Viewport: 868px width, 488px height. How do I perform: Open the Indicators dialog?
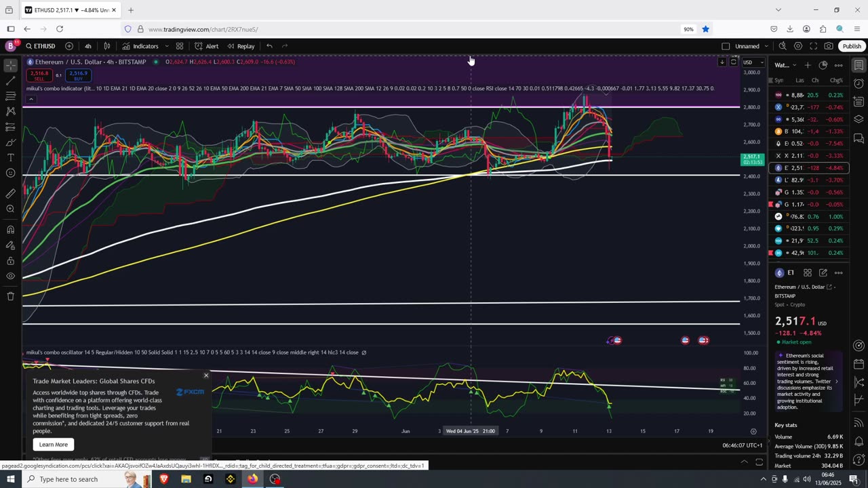click(140, 46)
